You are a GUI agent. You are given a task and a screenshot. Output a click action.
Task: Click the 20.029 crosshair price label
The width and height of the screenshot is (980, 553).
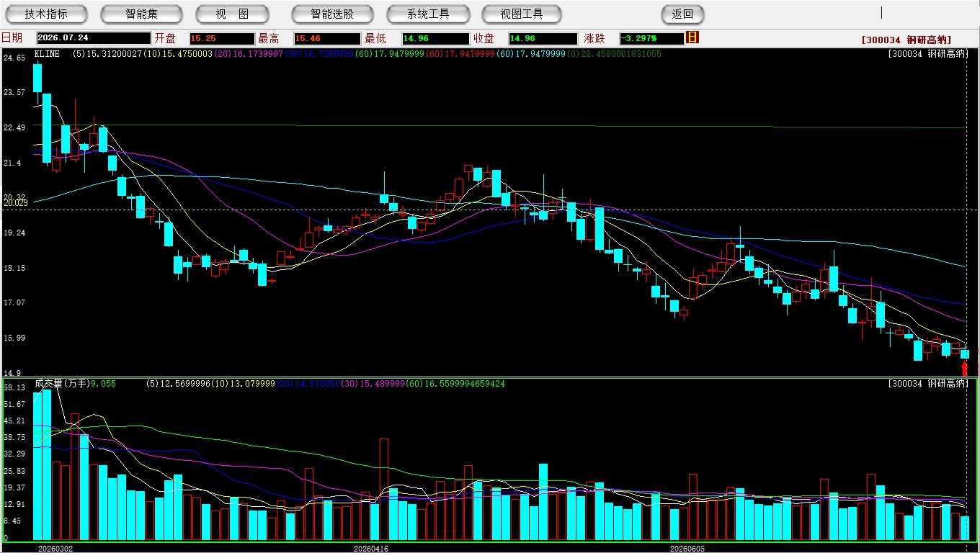pos(15,203)
